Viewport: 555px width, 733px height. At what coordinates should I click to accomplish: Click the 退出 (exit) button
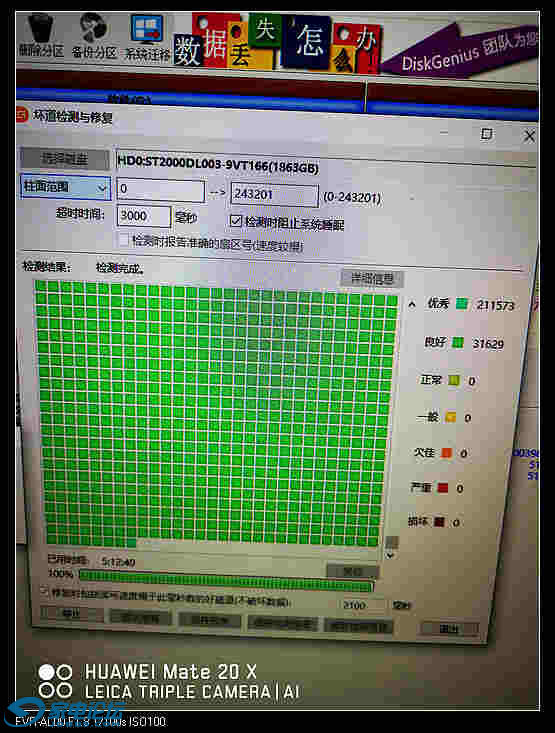point(449,629)
